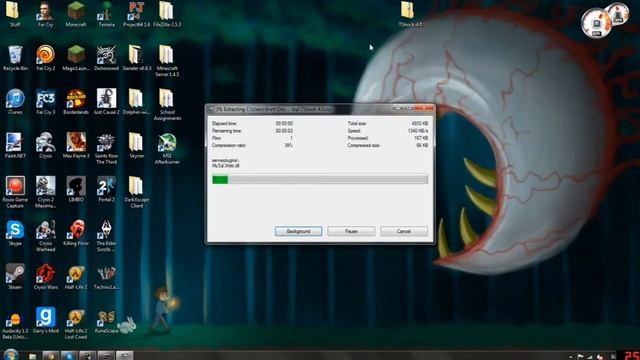Viewport: 640px width, 360px height.
Task: Click the Elapsed time label
Action: coord(224,123)
